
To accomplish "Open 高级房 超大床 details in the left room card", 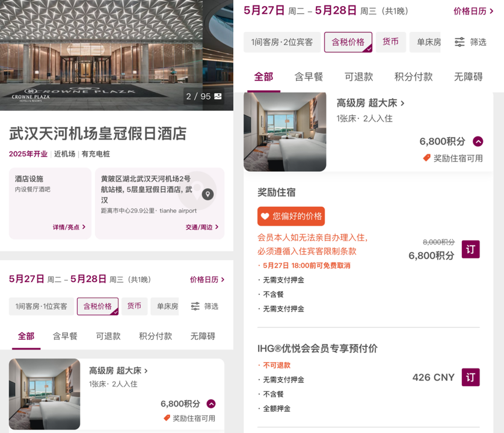I will click(x=118, y=370).
